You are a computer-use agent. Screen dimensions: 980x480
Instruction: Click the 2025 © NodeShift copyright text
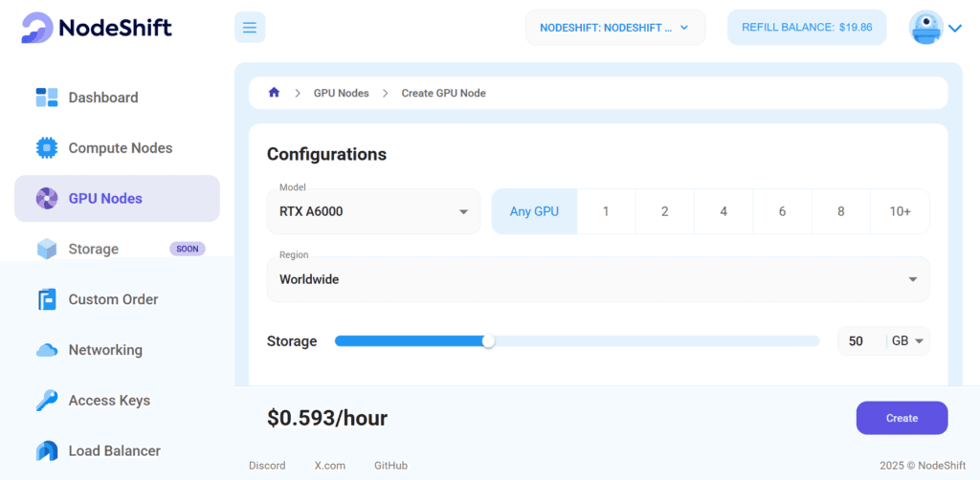pos(923,466)
